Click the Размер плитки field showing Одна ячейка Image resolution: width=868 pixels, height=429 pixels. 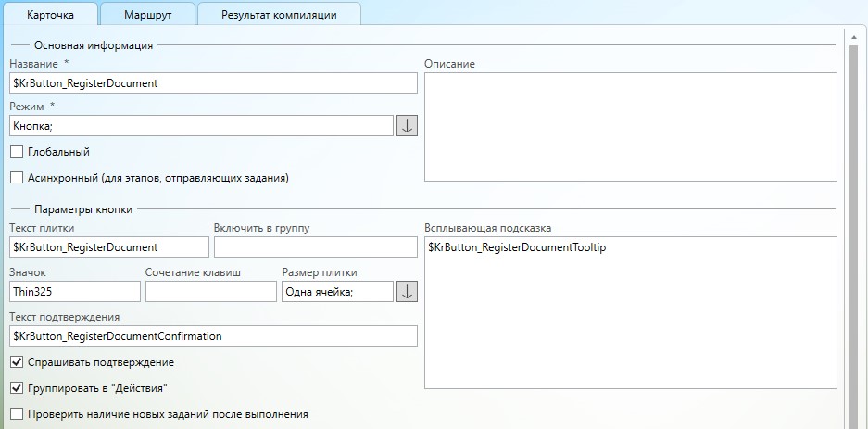coord(337,291)
